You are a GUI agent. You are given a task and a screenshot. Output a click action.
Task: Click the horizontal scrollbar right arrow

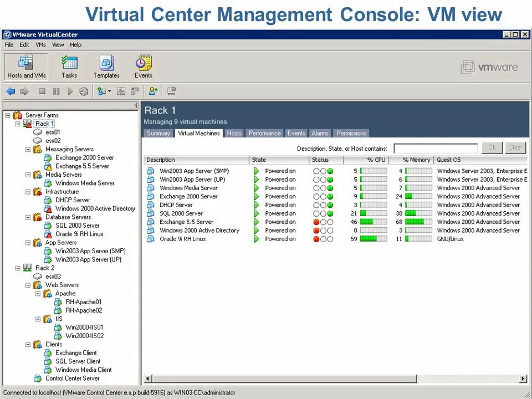point(523,378)
